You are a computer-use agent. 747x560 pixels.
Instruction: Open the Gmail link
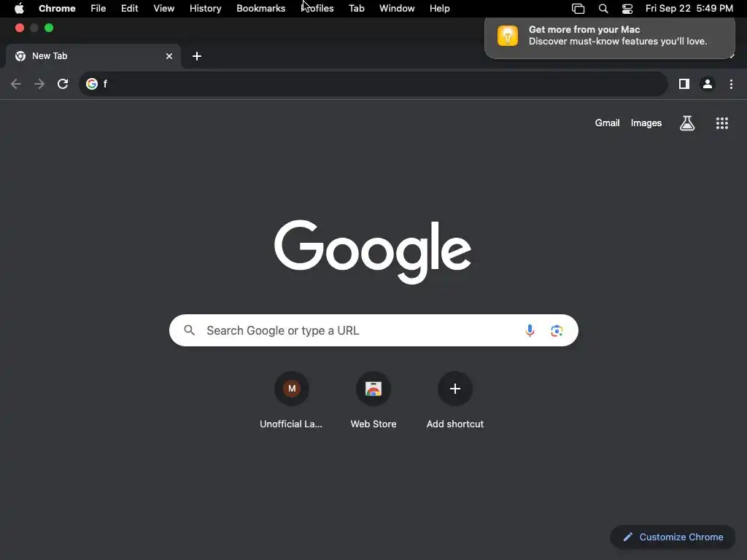[608, 122]
